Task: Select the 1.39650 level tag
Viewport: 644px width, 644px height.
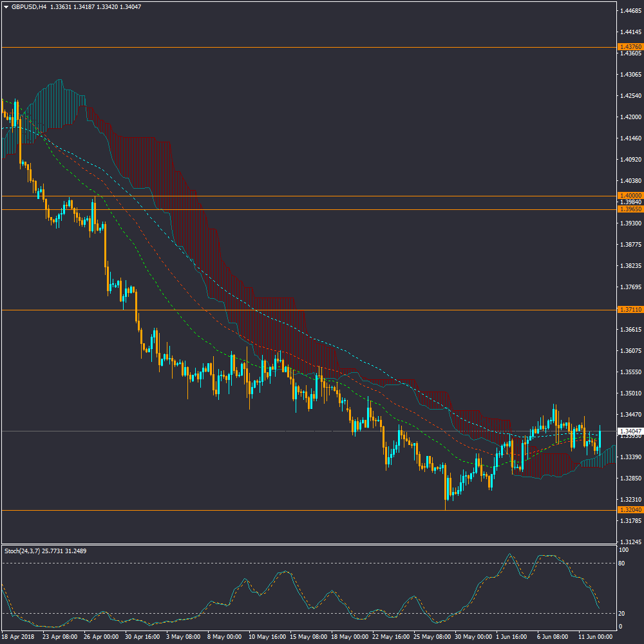Action: point(629,209)
